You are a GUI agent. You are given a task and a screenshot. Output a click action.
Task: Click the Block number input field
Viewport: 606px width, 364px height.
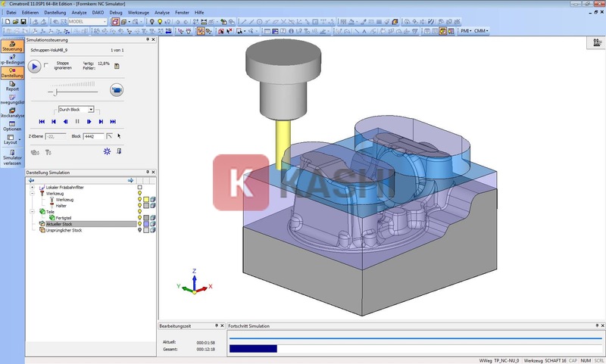click(93, 136)
